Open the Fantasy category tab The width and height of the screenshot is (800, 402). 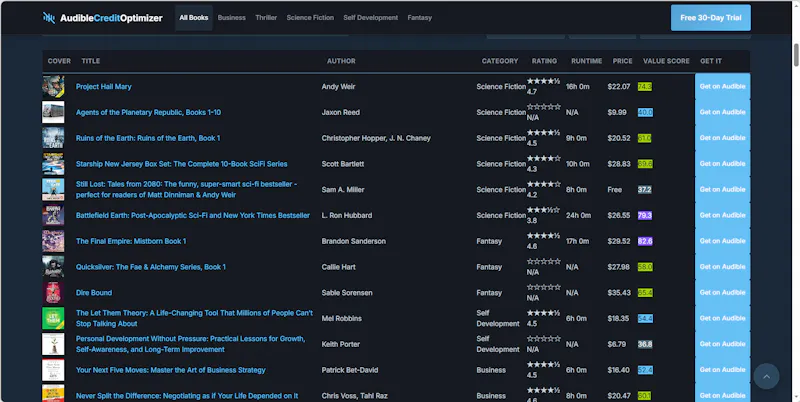(x=419, y=18)
